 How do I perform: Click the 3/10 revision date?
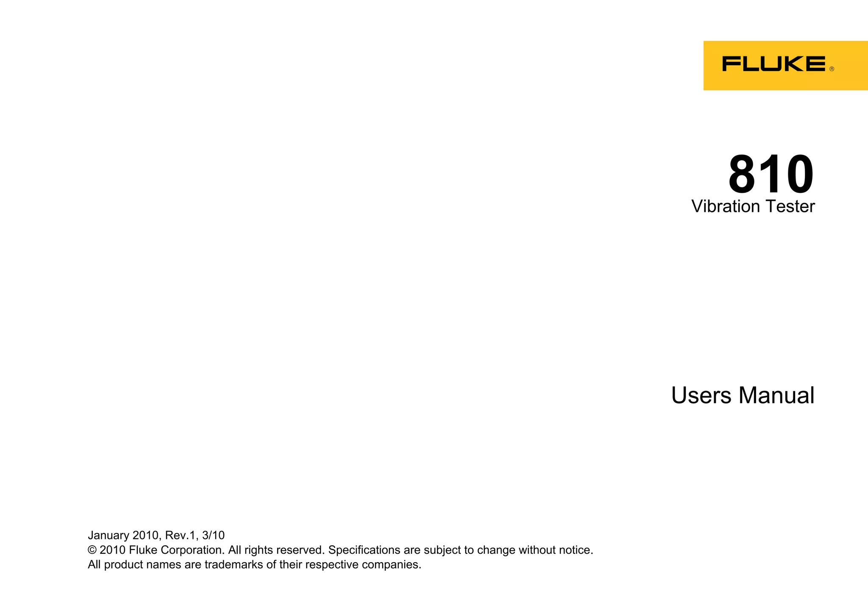tap(214, 536)
